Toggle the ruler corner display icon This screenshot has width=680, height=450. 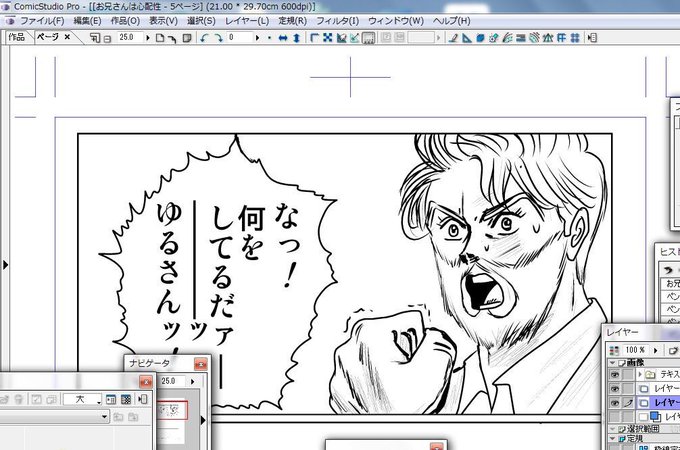click(x=314, y=38)
